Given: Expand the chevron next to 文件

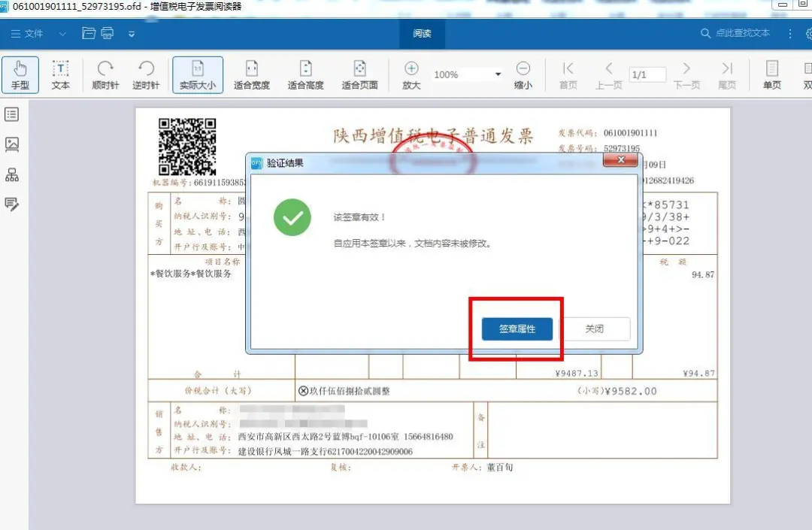Looking at the screenshot, I should [62, 34].
